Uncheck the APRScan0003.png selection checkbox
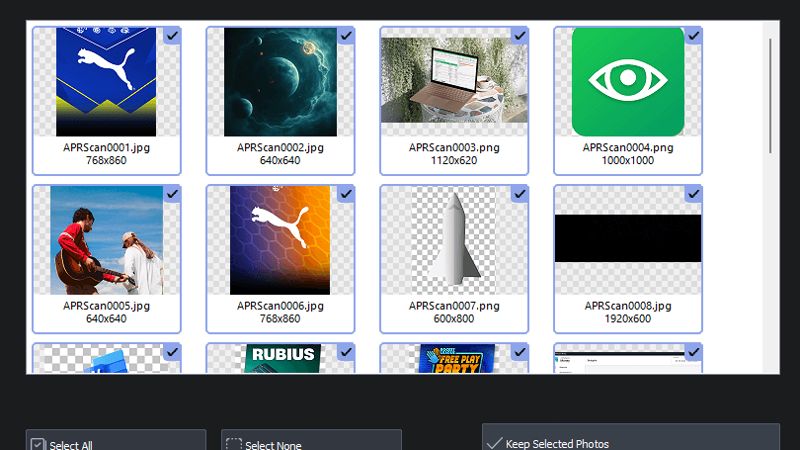 coord(519,36)
